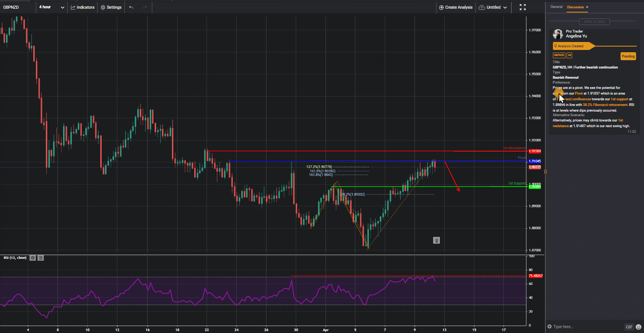Click Create Analysis button
The width and height of the screenshot is (644, 333).
click(x=455, y=7)
